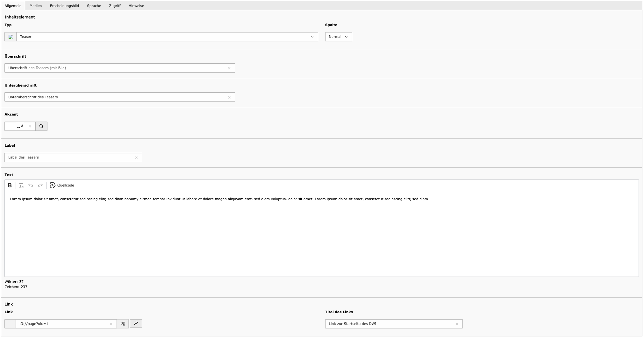Screen dimensions: 644x338
Task: Toggle the link field display mode
Action: 123,324
